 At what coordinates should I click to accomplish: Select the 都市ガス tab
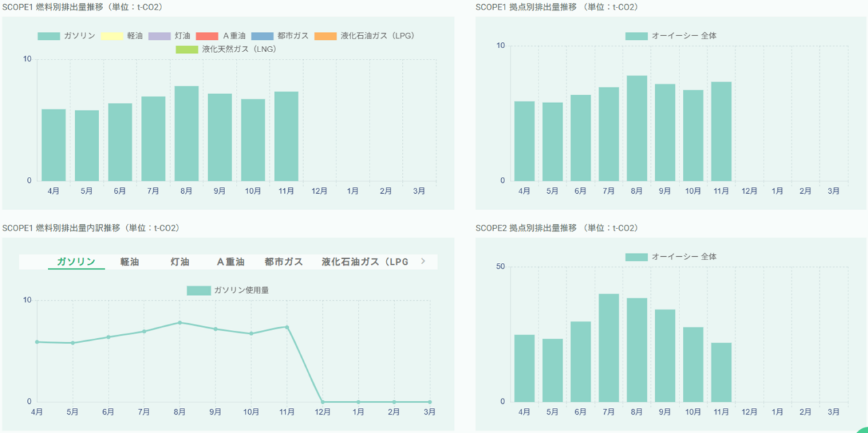[283, 262]
